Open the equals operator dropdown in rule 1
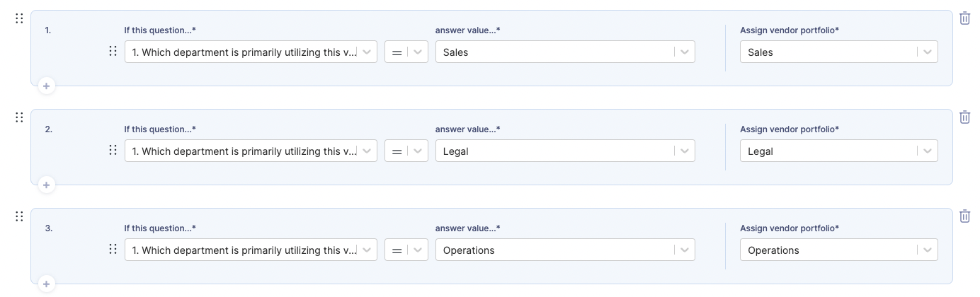The height and width of the screenshot is (297, 980). pos(406,52)
